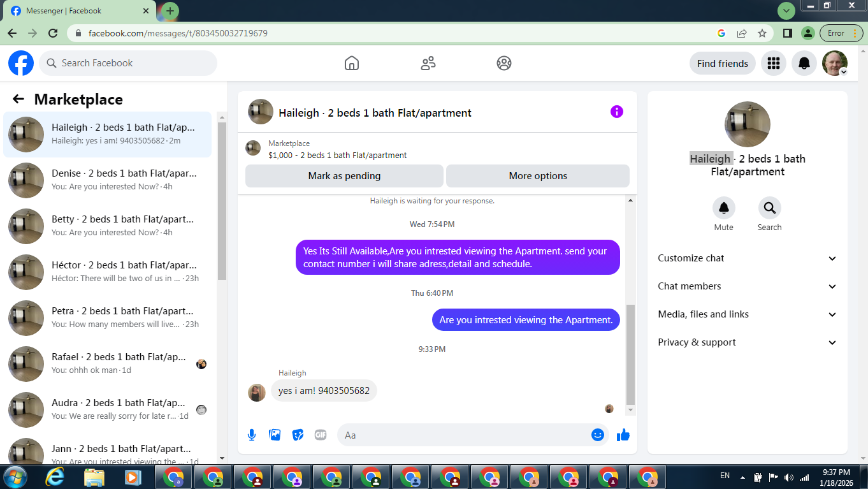
Task: Bookmark this page with star icon
Action: (762, 33)
